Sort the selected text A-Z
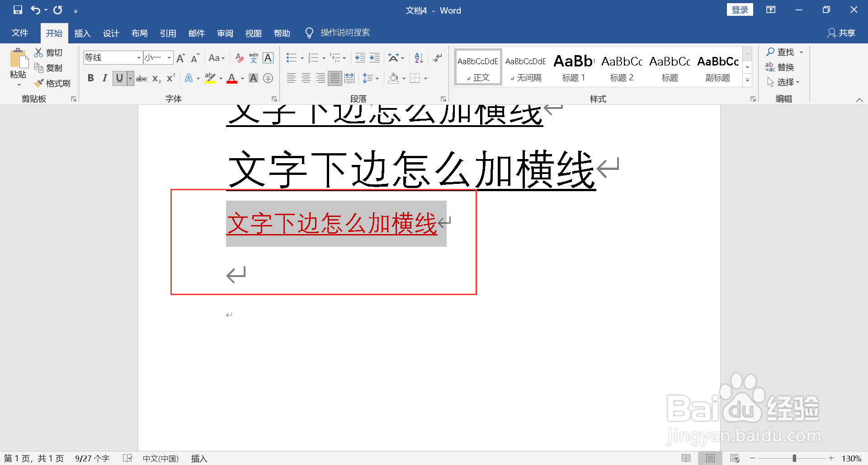This screenshot has width=868, height=465. 419,58
